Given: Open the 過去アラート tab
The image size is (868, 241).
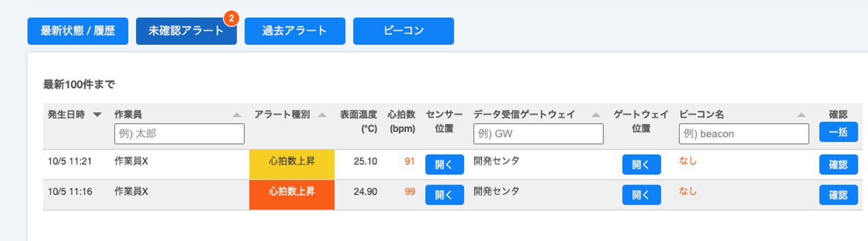Looking at the screenshot, I should point(294,31).
